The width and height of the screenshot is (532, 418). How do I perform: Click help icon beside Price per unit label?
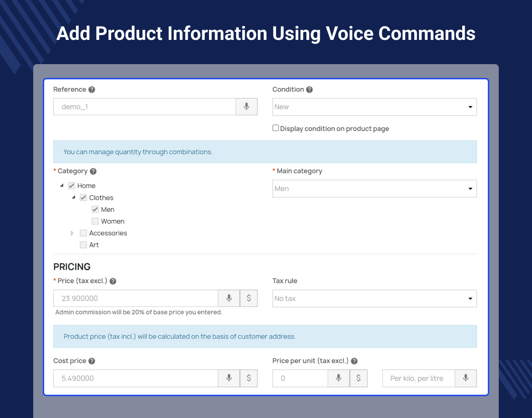(354, 361)
